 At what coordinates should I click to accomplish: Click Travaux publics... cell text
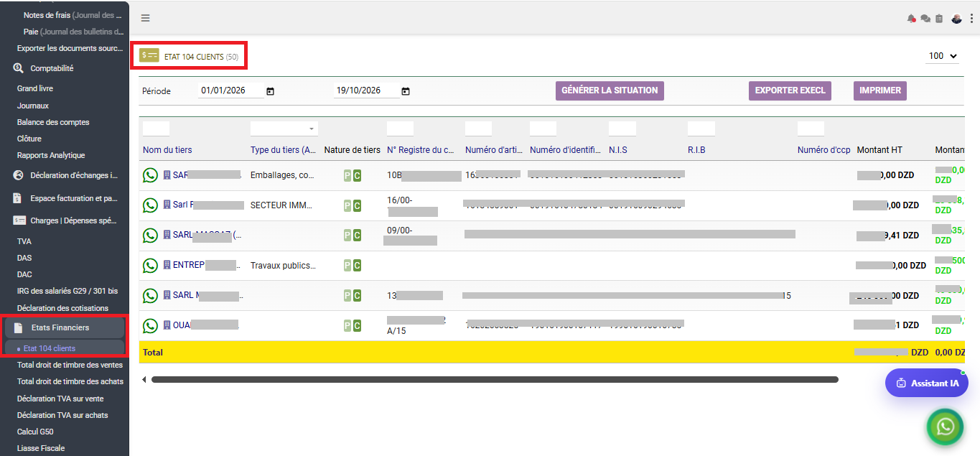point(283,266)
